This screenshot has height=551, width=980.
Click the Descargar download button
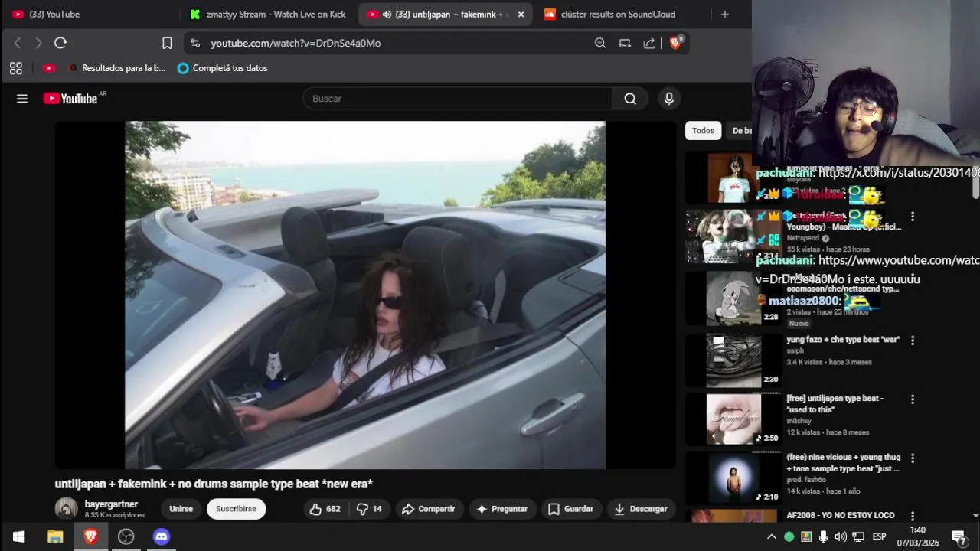click(641, 509)
